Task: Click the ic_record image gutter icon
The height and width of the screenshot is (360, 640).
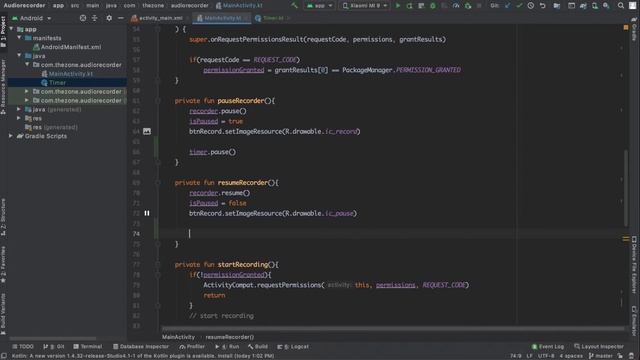Action: 147,131
